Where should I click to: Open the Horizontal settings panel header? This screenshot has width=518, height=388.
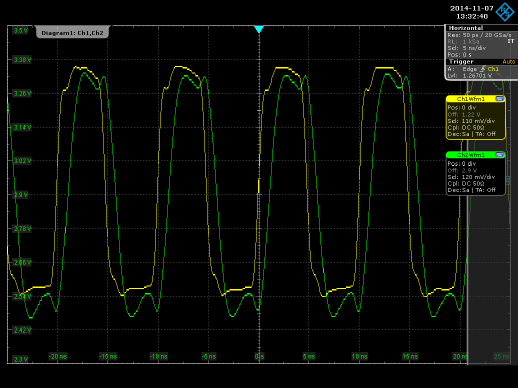(x=466, y=28)
